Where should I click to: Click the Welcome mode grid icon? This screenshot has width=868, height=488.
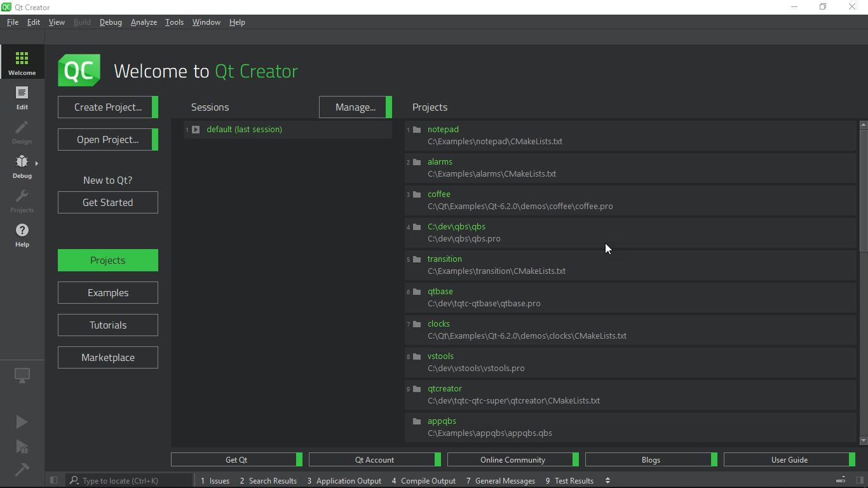[22, 59]
